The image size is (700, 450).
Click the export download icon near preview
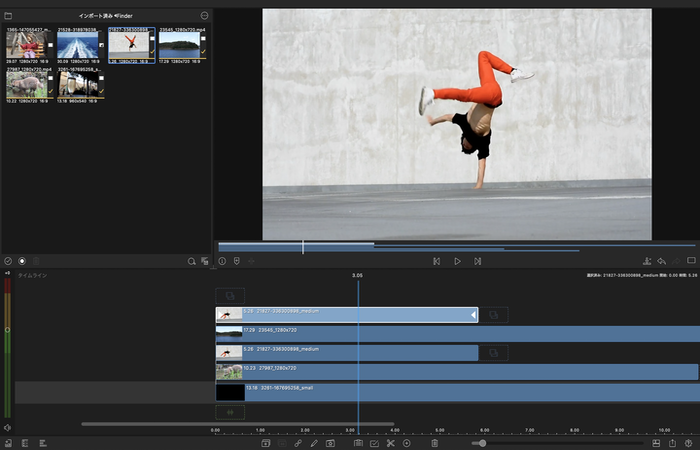[647, 261]
